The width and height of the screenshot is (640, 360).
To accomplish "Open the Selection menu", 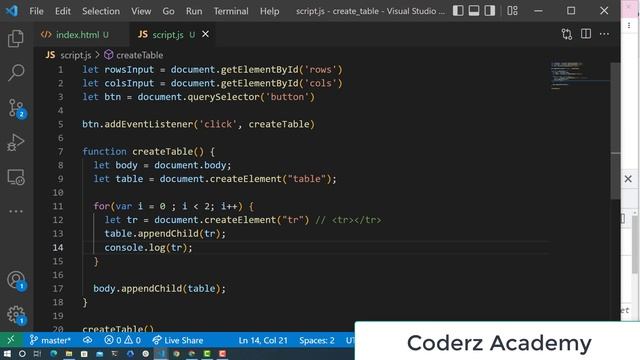I will pos(101,11).
